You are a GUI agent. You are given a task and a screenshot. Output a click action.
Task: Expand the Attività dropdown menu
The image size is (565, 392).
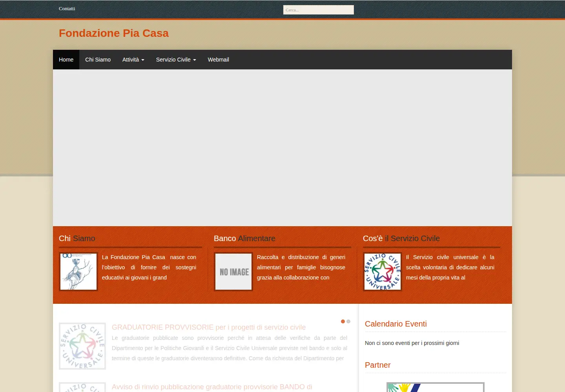[x=133, y=60]
